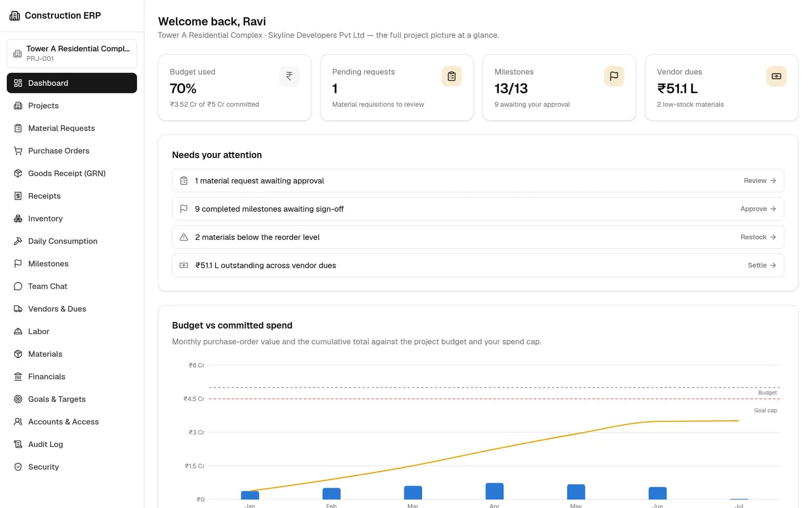Click the Audit Log scroll icon

point(18,444)
